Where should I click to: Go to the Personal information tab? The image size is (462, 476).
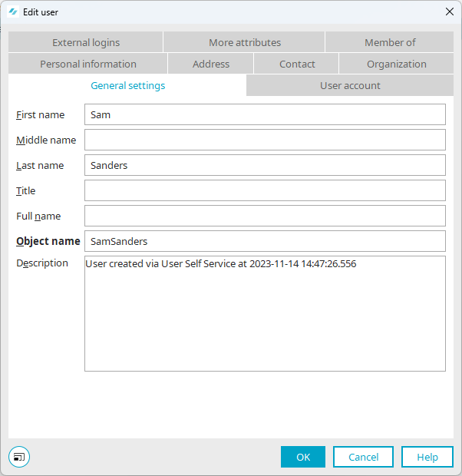pos(88,64)
